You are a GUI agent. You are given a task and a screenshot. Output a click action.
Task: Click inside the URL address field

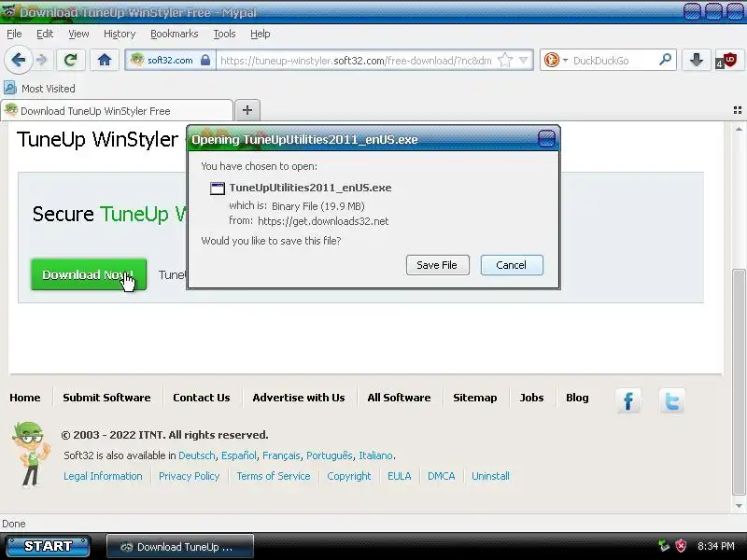click(x=356, y=61)
